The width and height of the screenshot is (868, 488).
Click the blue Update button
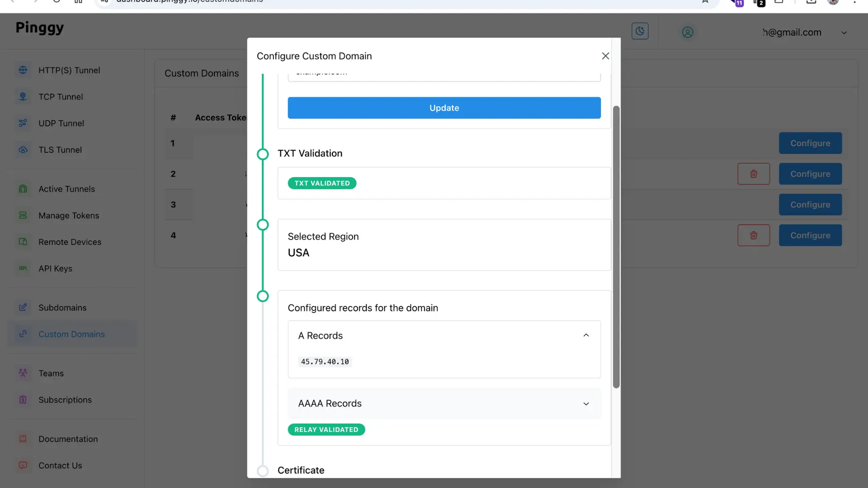(x=444, y=108)
